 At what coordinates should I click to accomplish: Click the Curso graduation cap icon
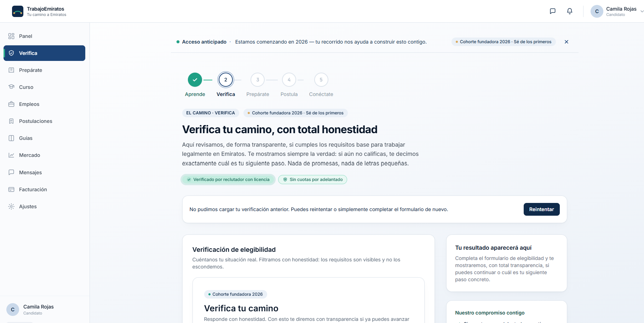(11, 87)
